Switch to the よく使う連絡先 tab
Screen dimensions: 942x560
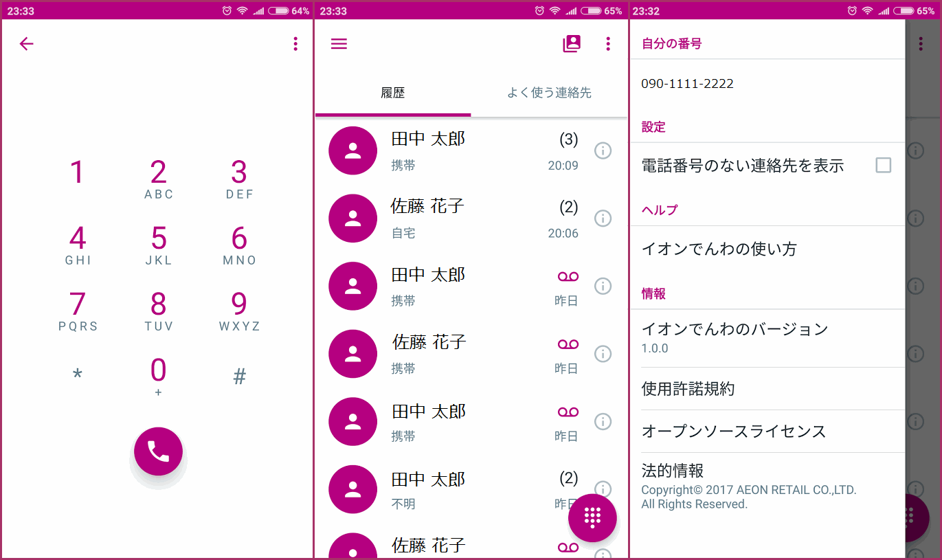coord(549,93)
